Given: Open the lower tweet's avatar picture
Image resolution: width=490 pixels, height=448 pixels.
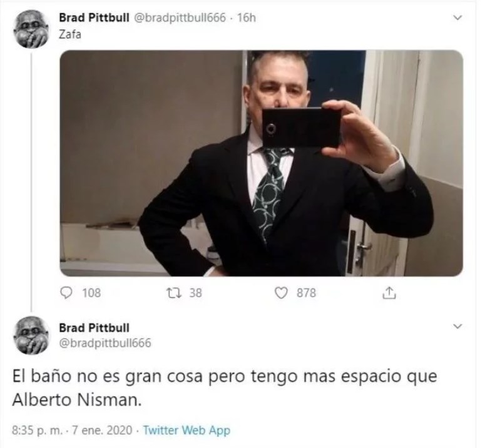Looking at the screenshot, I should click(31, 336).
